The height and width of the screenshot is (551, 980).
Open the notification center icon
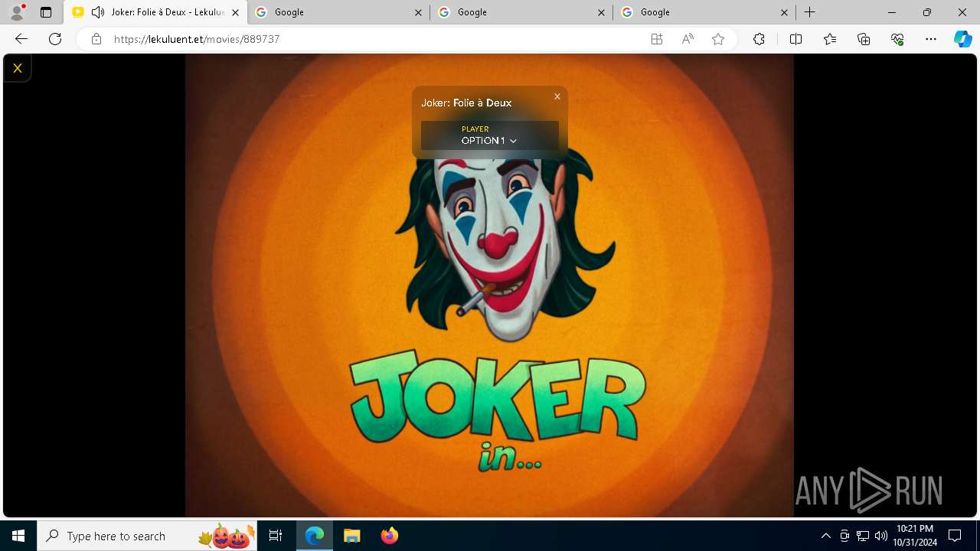[x=955, y=536]
